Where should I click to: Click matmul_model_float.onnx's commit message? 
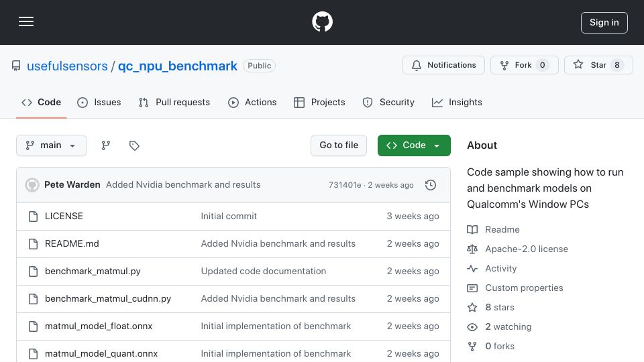[x=276, y=326]
